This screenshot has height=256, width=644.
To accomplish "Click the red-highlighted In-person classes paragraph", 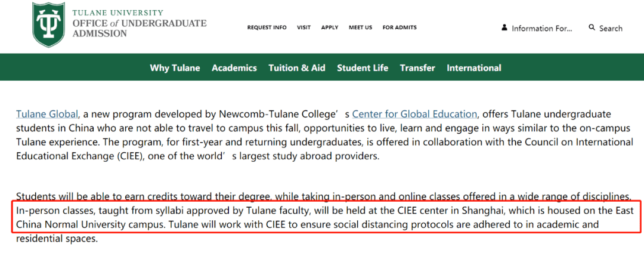I will [325, 217].
